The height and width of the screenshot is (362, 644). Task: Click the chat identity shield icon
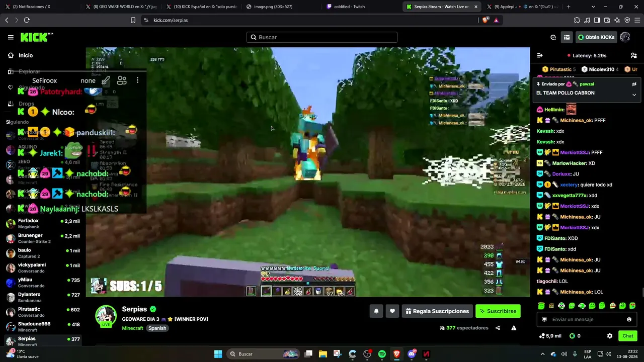coord(544,319)
